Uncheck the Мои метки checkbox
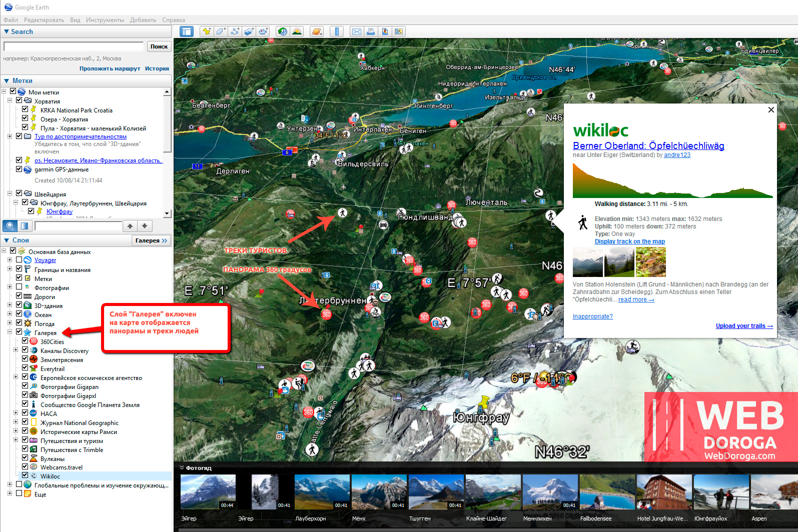 13,91
